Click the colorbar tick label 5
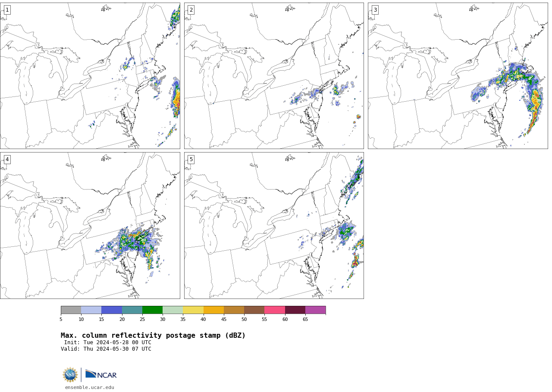 coord(61,319)
